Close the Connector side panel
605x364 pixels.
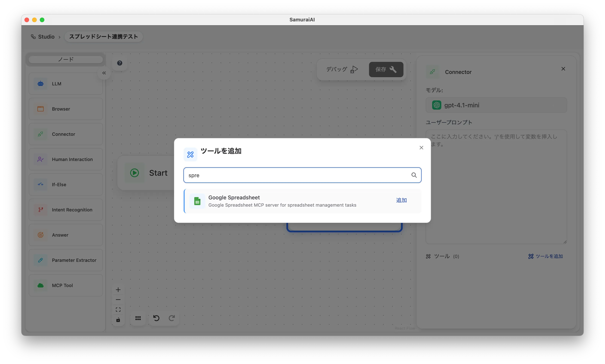[563, 69]
